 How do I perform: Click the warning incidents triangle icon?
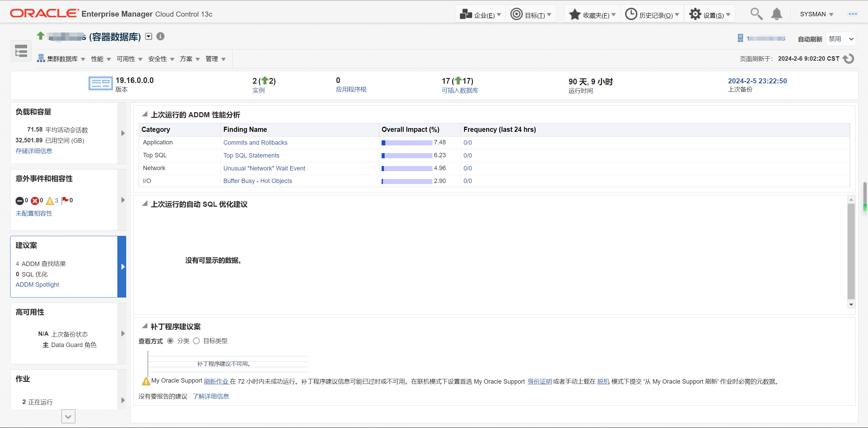50,201
